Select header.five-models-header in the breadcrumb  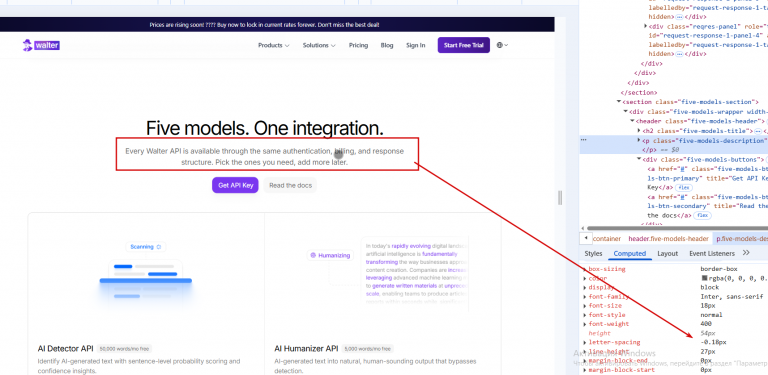tap(668, 238)
